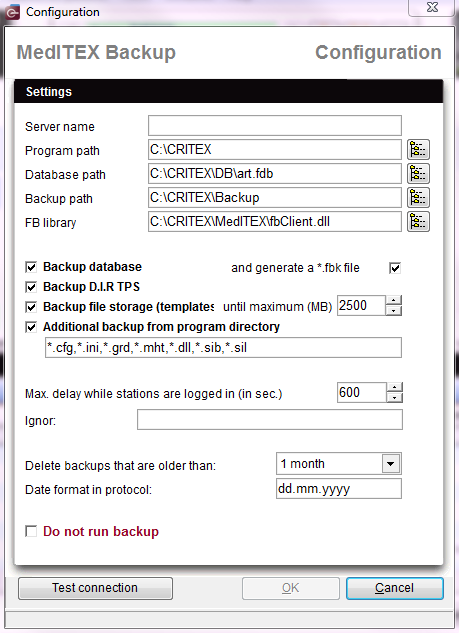Click the 'Program path' label
Viewport: 459px width, 633px height.
coord(62,151)
